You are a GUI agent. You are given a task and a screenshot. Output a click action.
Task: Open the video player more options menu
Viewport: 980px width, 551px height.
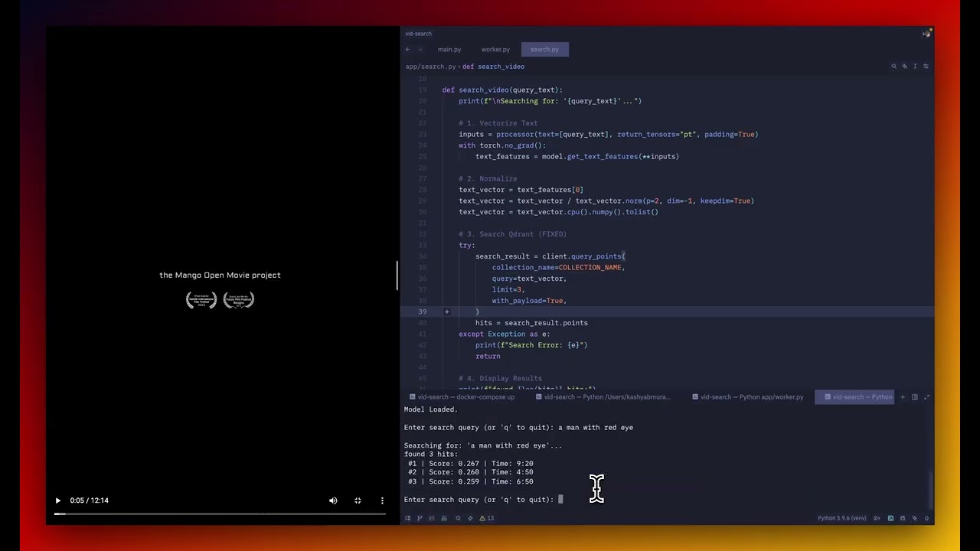click(382, 500)
